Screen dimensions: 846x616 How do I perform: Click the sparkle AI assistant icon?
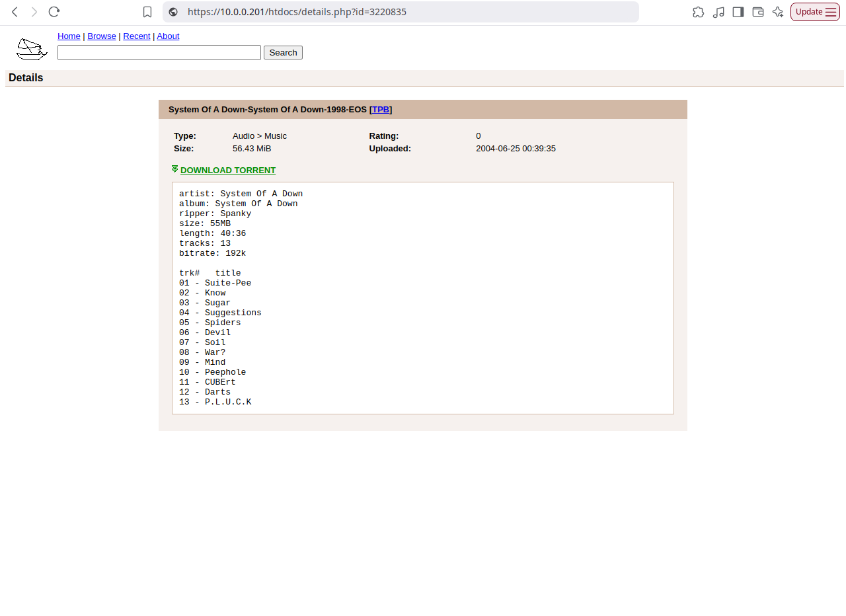point(778,12)
